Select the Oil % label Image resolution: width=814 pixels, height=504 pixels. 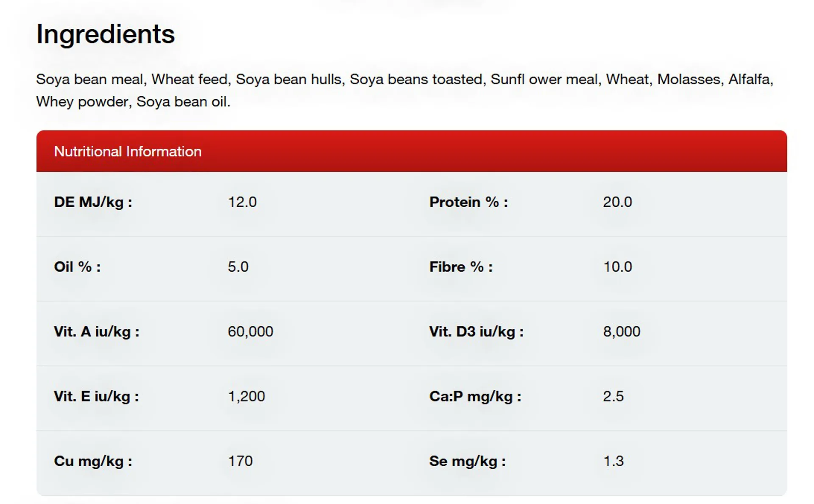[77, 267]
